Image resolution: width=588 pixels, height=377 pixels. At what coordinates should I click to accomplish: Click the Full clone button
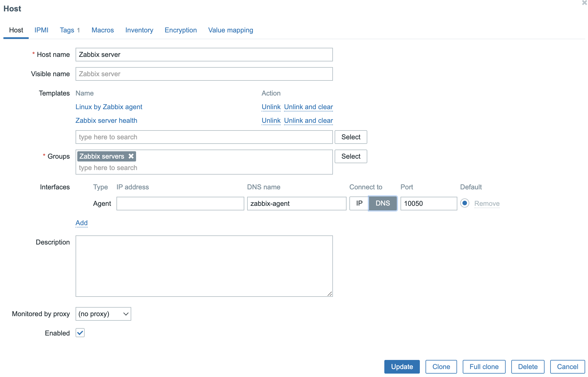click(x=484, y=367)
